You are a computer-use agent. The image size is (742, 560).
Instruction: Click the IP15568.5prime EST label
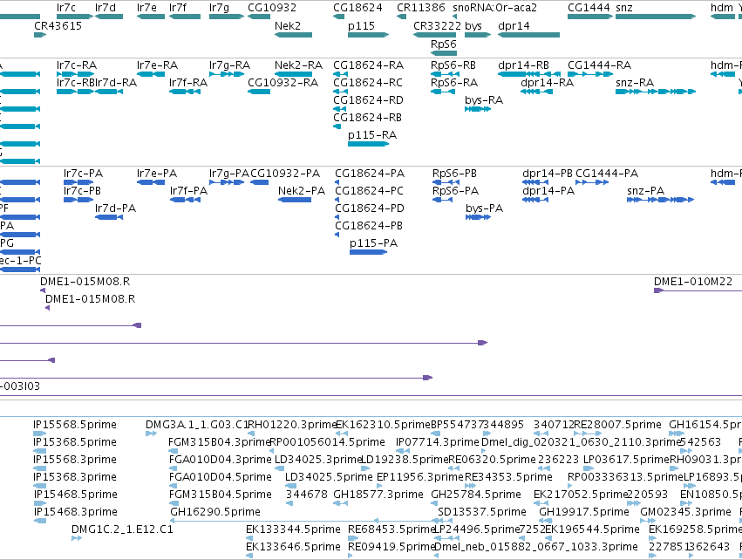75,425
